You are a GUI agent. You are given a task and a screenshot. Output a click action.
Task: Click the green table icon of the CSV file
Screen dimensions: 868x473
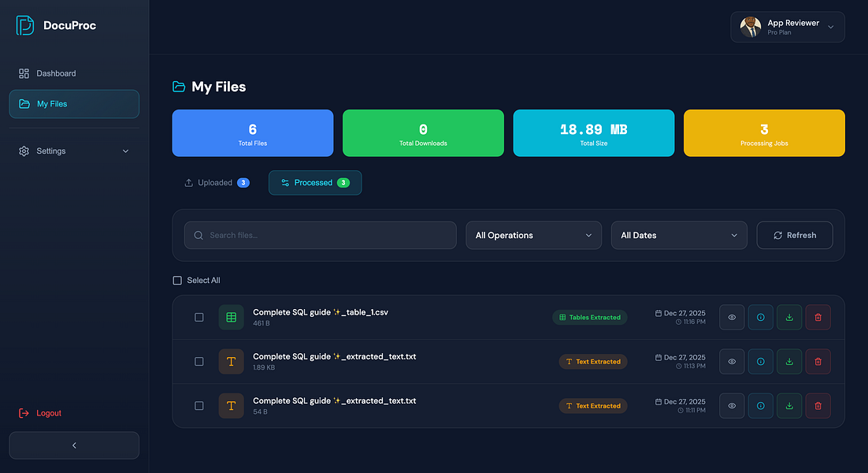[x=232, y=318]
